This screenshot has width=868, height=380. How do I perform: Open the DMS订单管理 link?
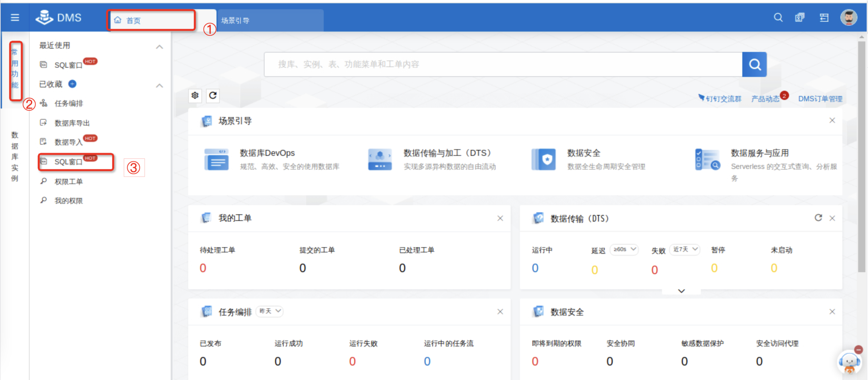pyautogui.click(x=820, y=99)
